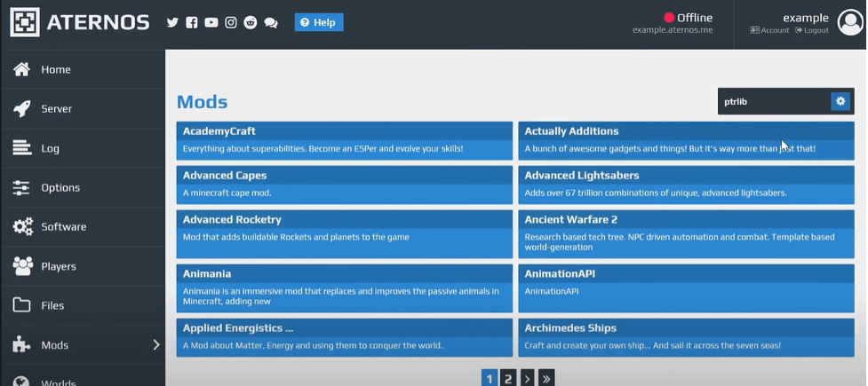This screenshot has width=868, height=386.
Task: Click the Worlds globe icon
Action: tap(21, 382)
